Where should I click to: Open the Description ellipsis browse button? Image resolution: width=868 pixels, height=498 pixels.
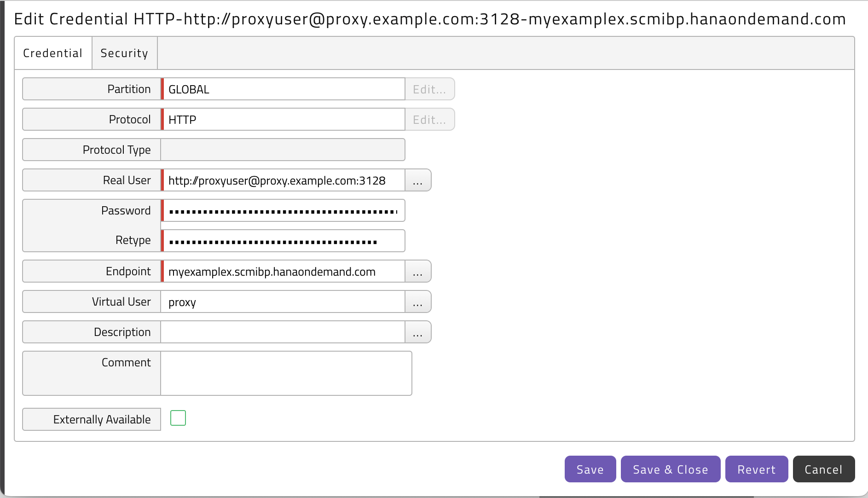point(417,332)
